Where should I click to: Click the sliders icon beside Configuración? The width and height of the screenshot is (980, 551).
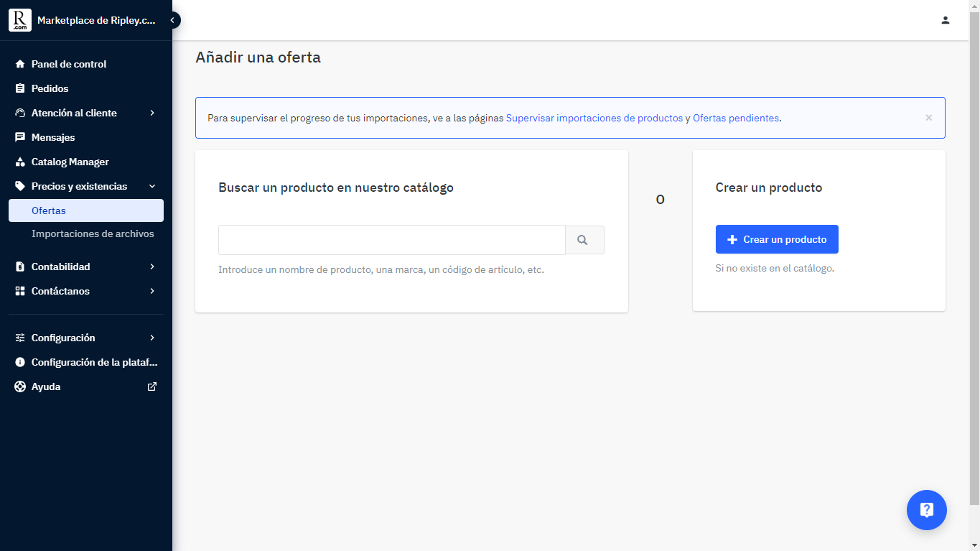click(20, 338)
